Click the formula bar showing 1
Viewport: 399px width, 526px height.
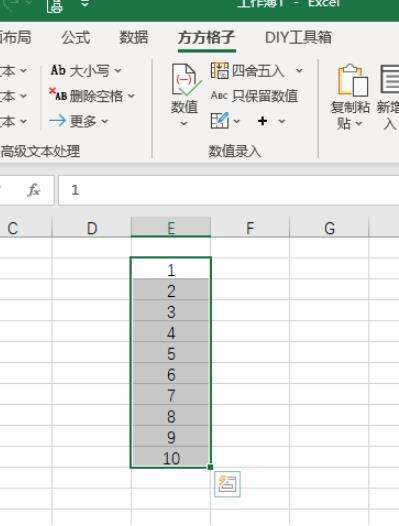click(229, 190)
